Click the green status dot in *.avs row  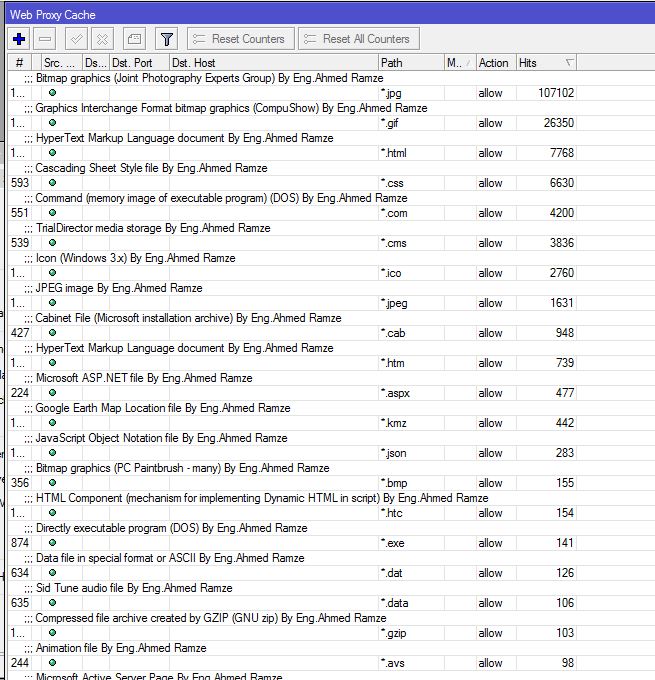[52, 662]
